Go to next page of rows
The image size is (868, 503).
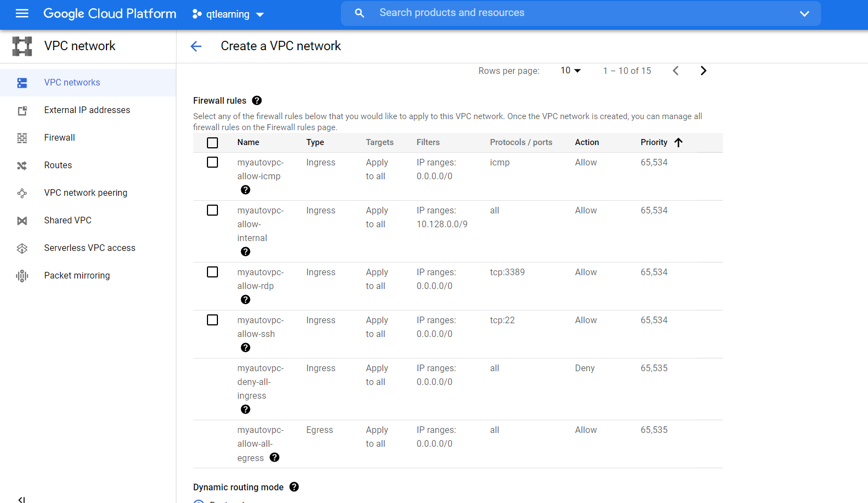(703, 71)
